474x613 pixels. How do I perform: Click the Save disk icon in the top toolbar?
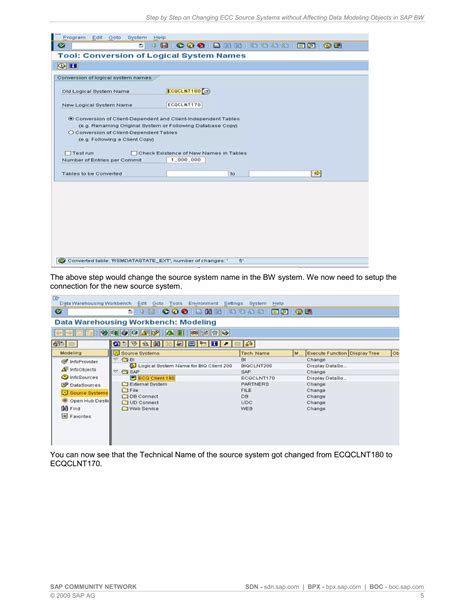click(x=164, y=46)
